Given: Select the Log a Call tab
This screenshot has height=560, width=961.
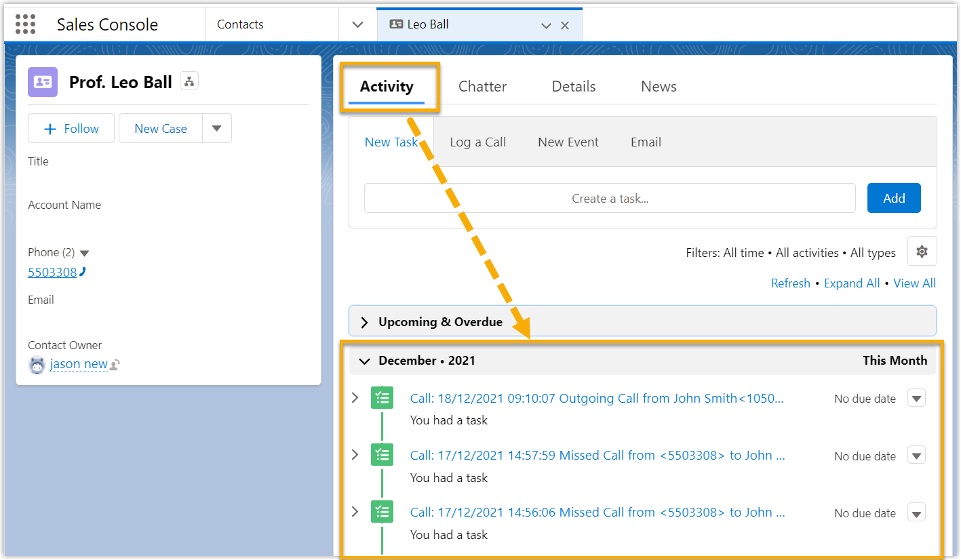Looking at the screenshot, I should pyautogui.click(x=477, y=142).
